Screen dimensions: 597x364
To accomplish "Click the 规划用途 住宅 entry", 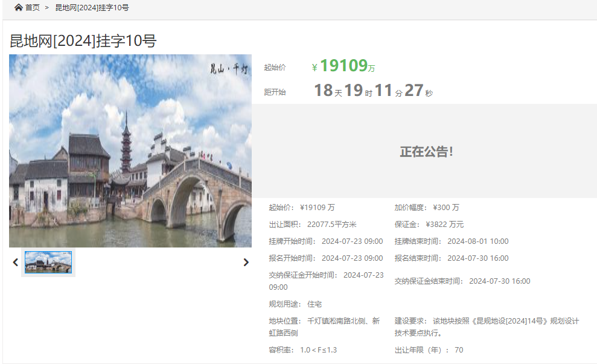I will (295, 304).
